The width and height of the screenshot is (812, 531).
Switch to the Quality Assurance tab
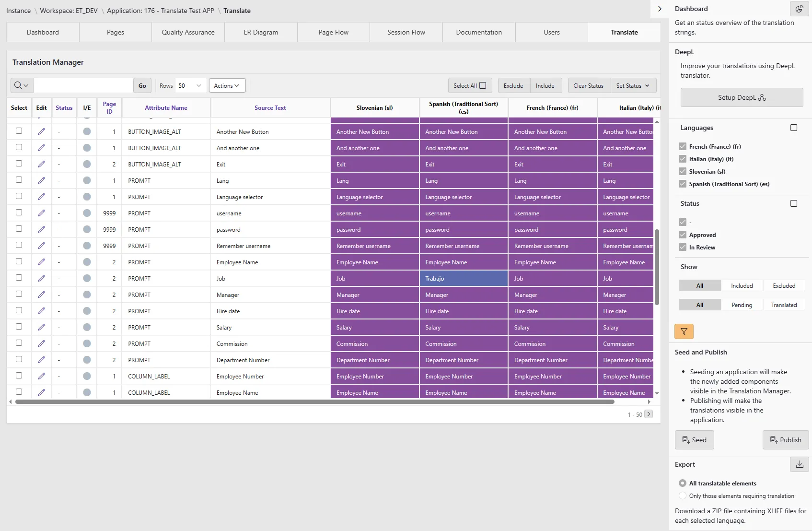[x=188, y=32]
